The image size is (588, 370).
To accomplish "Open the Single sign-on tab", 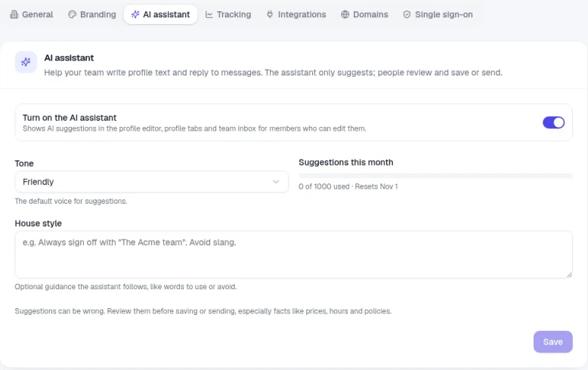I will coord(438,14).
